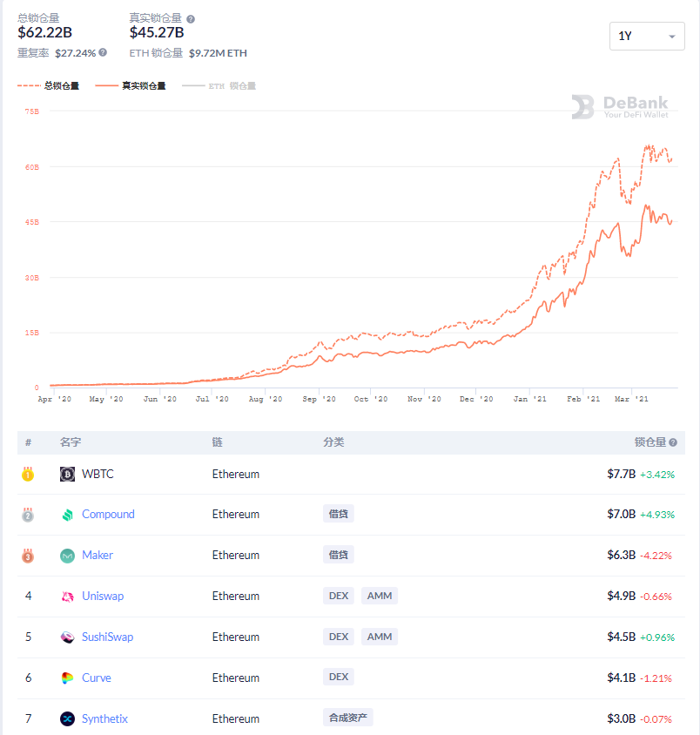Click the 链 column header

click(x=217, y=442)
